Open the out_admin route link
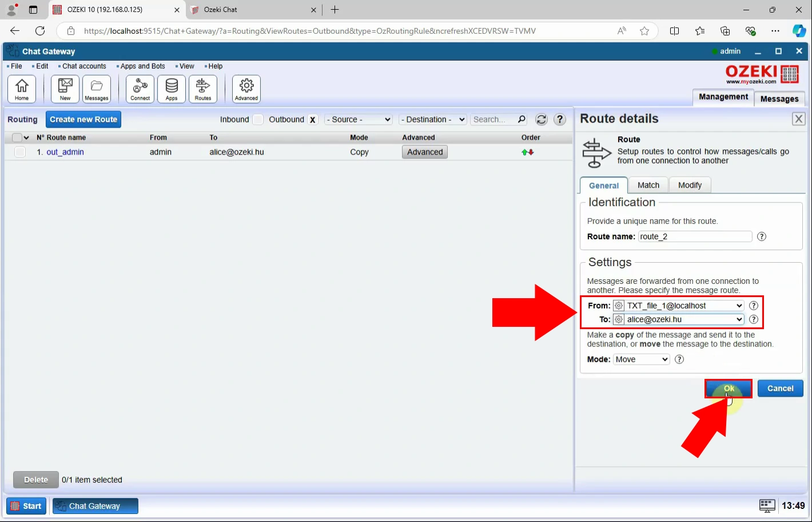This screenshot has width=812, height=522. tap(65, 152)
